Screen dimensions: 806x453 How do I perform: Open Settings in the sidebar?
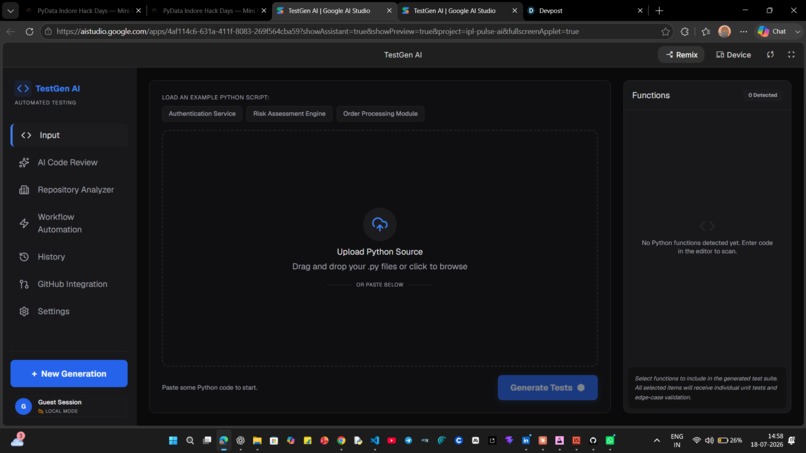pos(69,311)
